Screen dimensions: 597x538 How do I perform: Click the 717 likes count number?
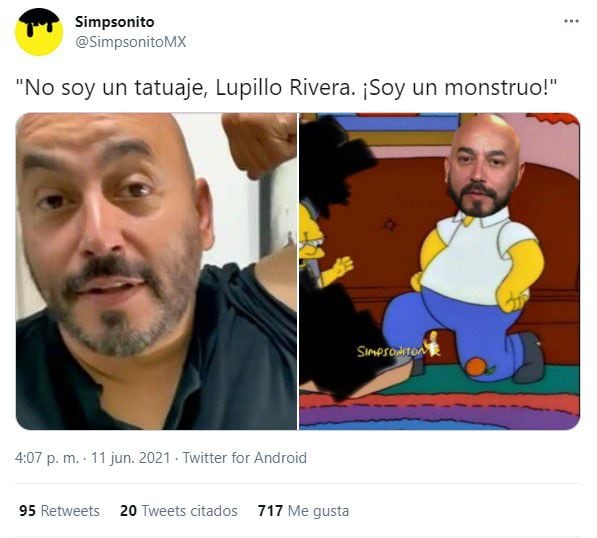pyautogui.click(x=270, y=511)
